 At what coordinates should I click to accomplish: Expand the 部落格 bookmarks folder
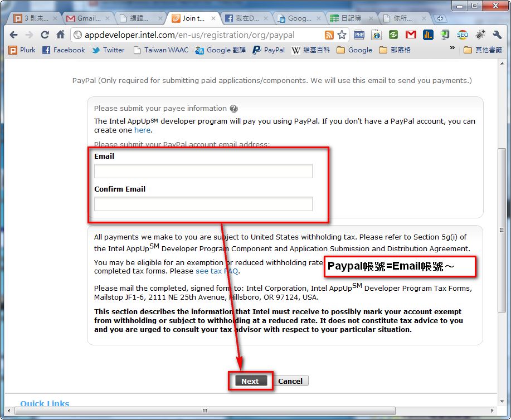[x=395, y=50]
